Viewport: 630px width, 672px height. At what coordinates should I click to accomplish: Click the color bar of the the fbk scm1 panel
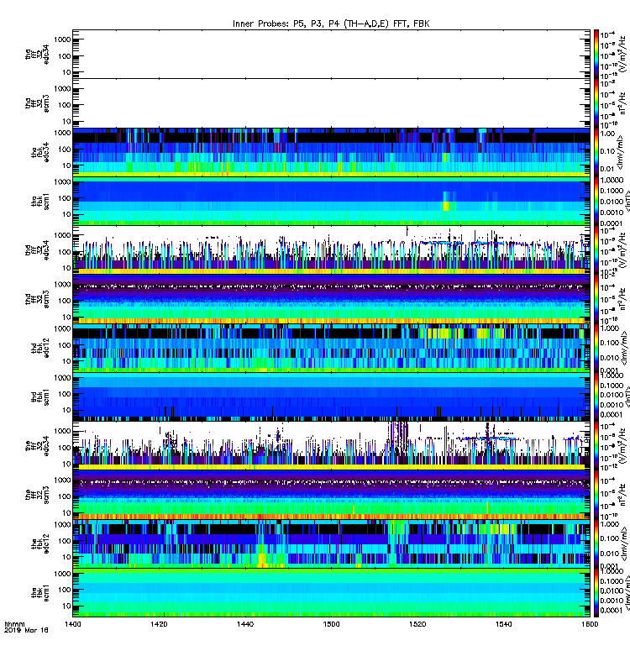pos(596,593)
